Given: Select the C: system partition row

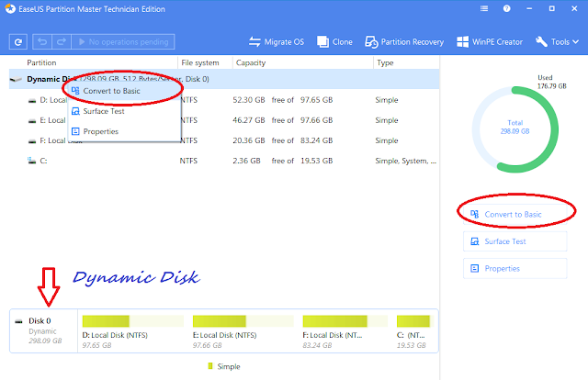Looking at the screenshot, I should 224,161.
